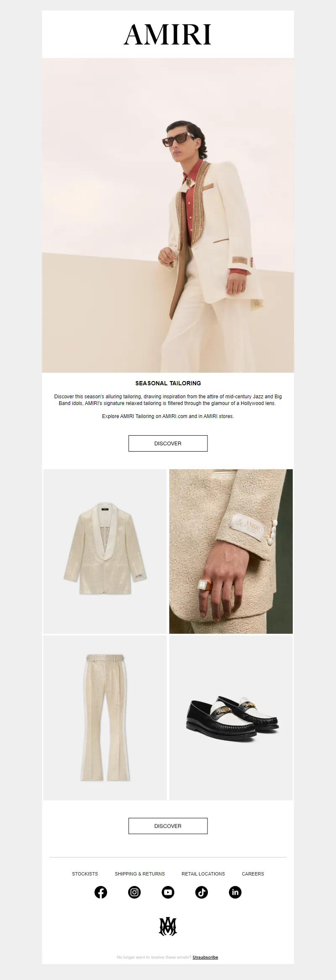Image resolution: width=336 pixels, height=980 pixels.
Task: Open the close-up ring and sleeve photo
Action: point(231,551)
